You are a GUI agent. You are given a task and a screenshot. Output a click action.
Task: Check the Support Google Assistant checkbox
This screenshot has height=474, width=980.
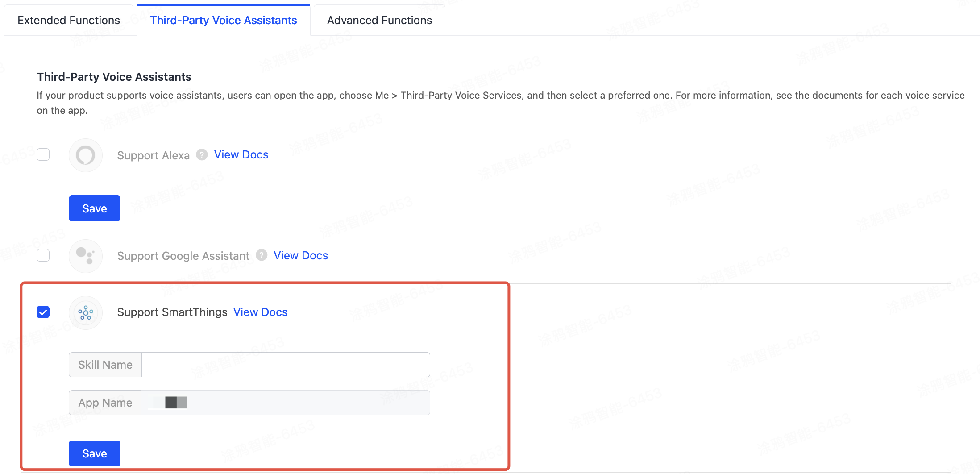click(x=43, y=255)
